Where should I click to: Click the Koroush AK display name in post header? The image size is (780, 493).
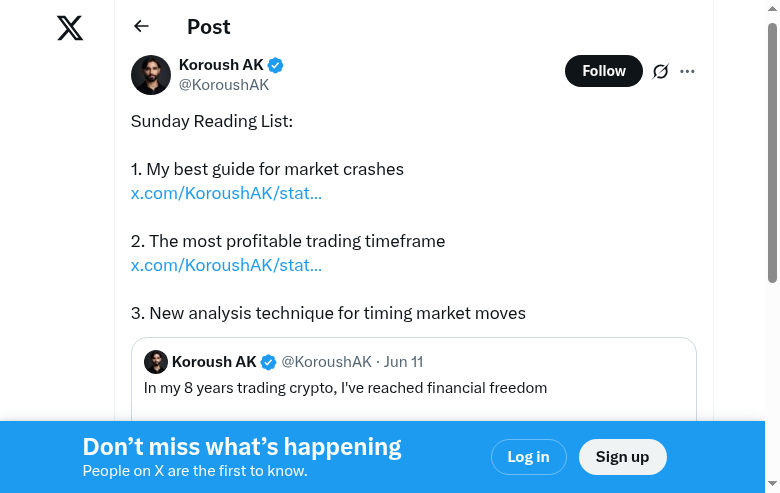pyautogui.click(x=221, y=65)
